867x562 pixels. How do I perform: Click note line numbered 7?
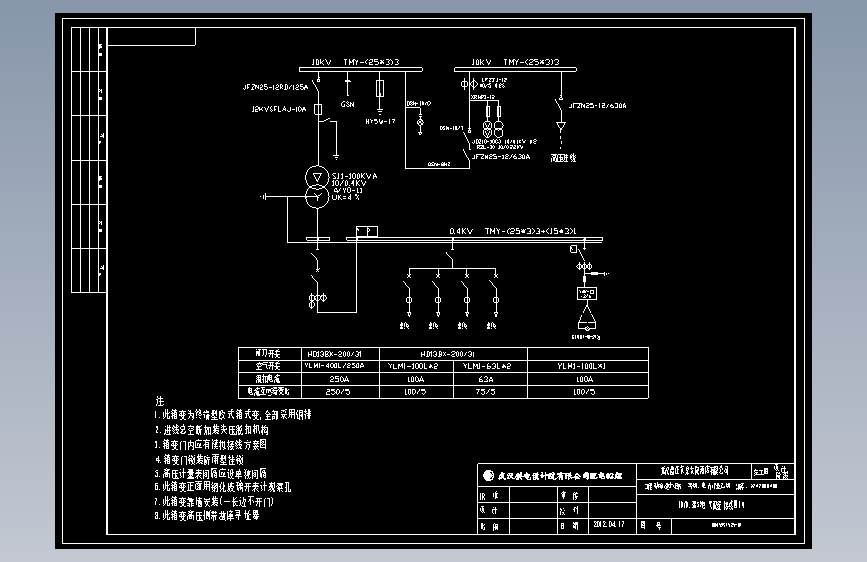(213, 502)
